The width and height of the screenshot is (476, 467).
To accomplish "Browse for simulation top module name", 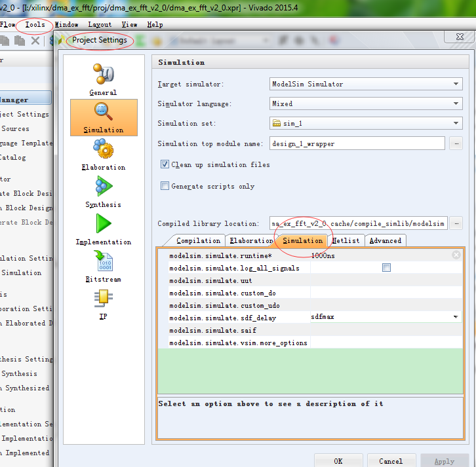I will [456, 143].
